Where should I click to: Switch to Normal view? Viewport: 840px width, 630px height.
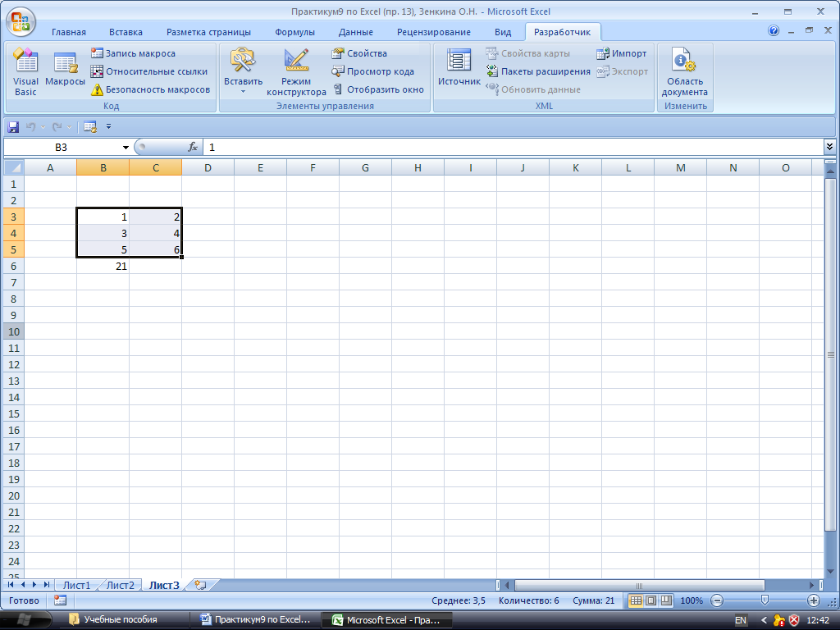coord(636,600)
